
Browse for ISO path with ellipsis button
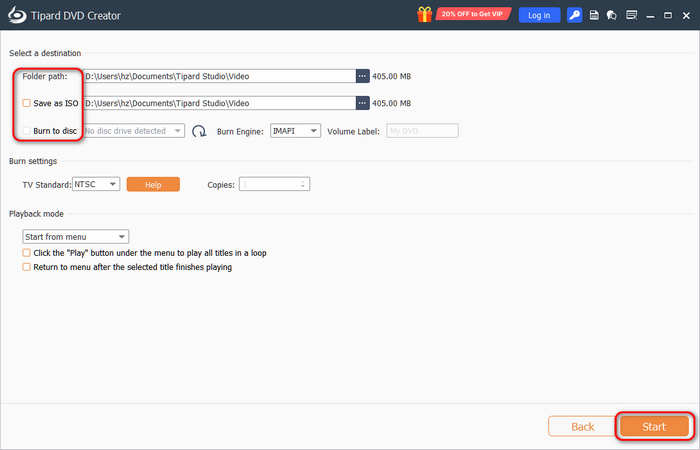click(x=362, y=103)
